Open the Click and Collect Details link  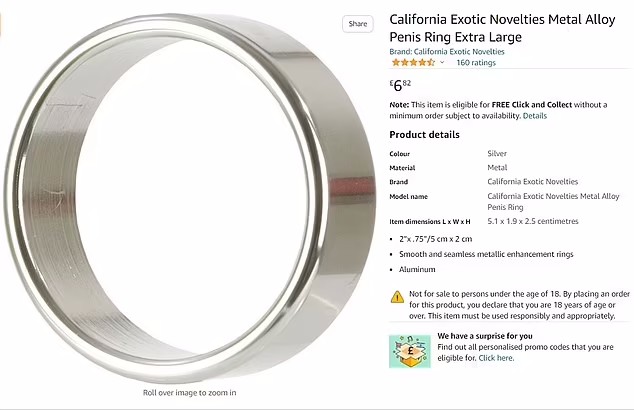tap(535, 116)
